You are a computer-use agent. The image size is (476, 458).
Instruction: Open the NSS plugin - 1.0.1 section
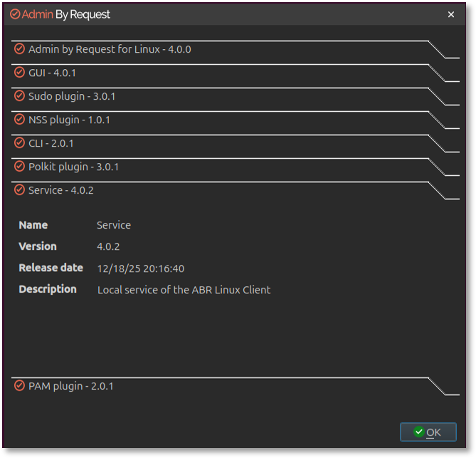(69, 120)
